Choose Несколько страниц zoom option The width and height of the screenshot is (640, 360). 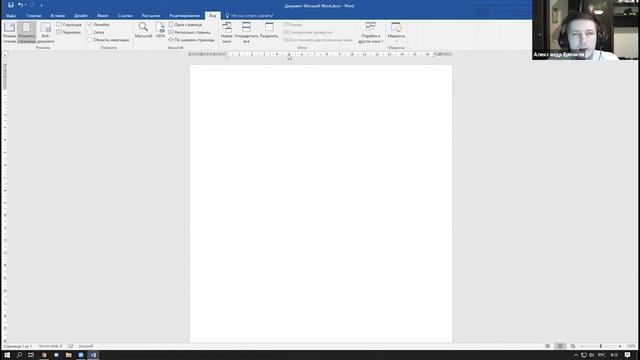click(190, 32)
